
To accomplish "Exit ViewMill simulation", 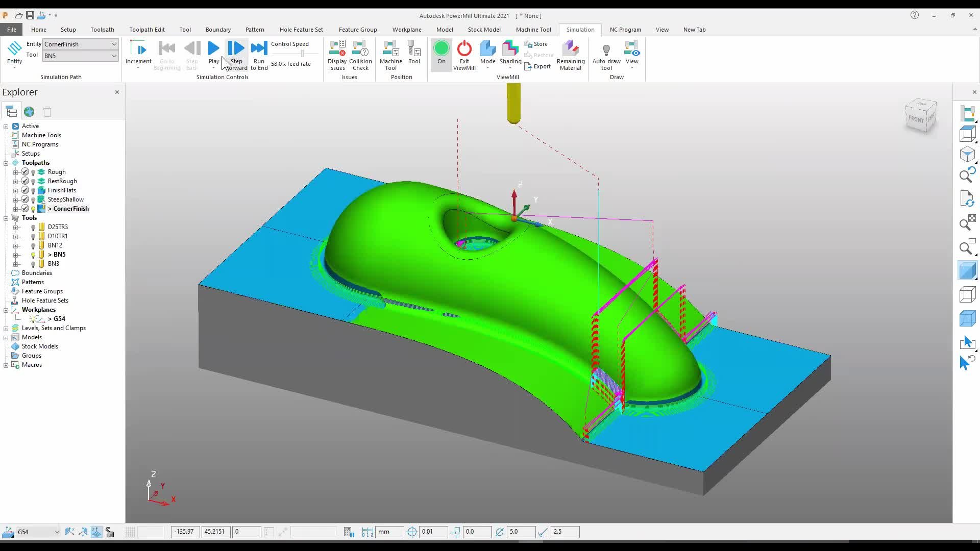I will (464, 55).
